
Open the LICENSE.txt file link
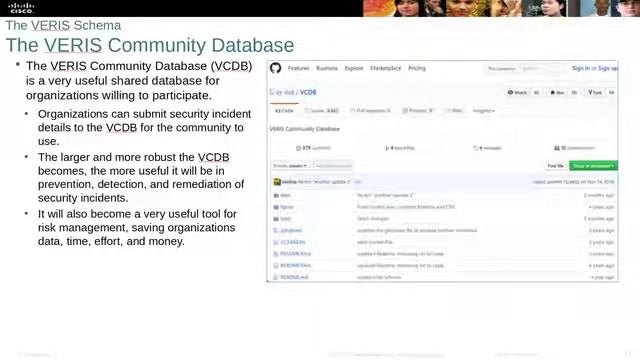coord(293,242)
